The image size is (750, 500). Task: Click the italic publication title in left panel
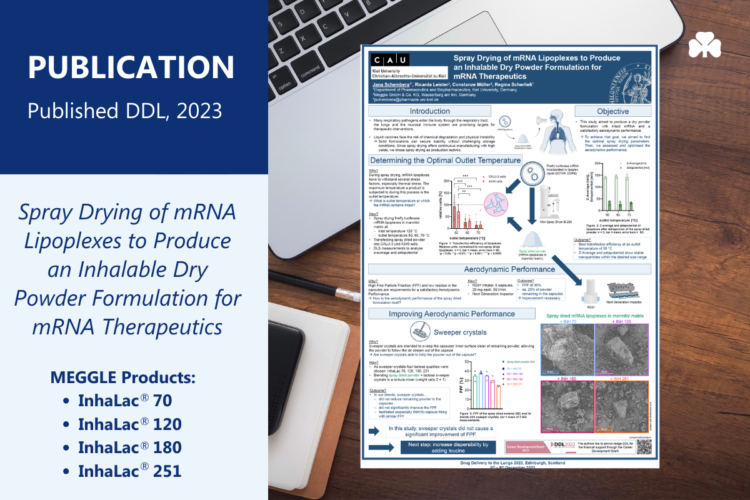click(x=127, y=269)
